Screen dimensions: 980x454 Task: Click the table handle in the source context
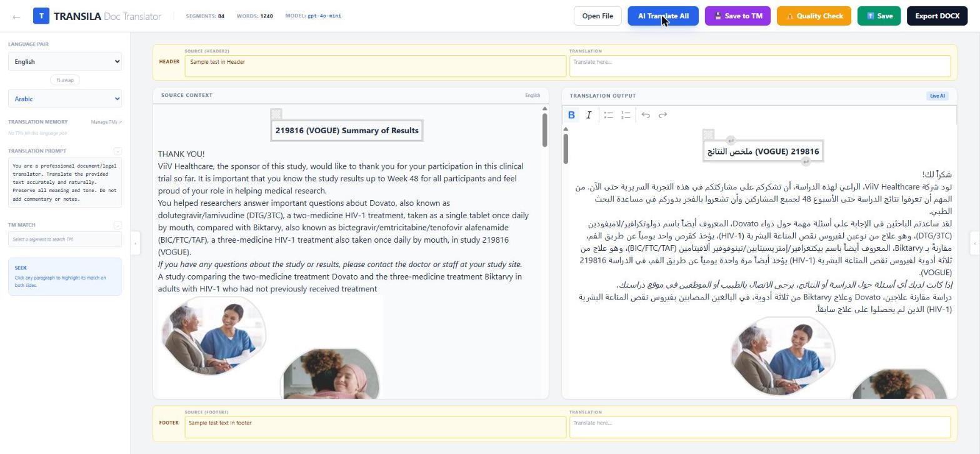pos(276,114)
